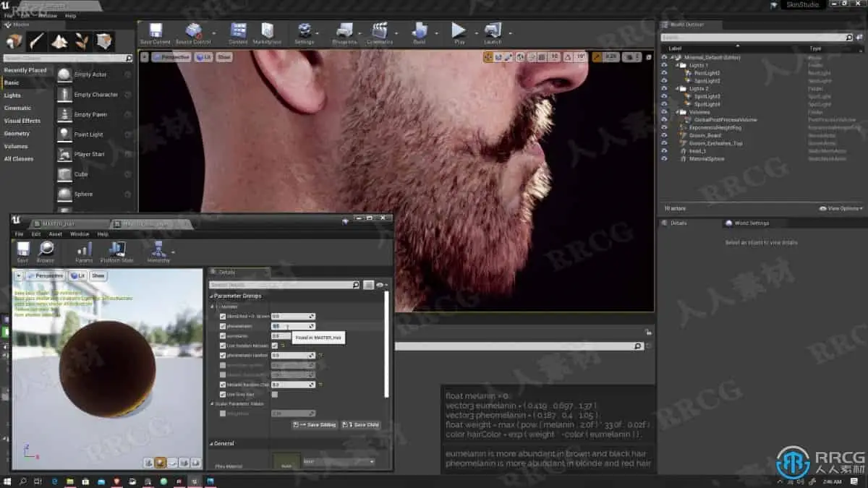
Task: Toggle the Use Gray Hair parameter checkbox
Action: (223, 394)
